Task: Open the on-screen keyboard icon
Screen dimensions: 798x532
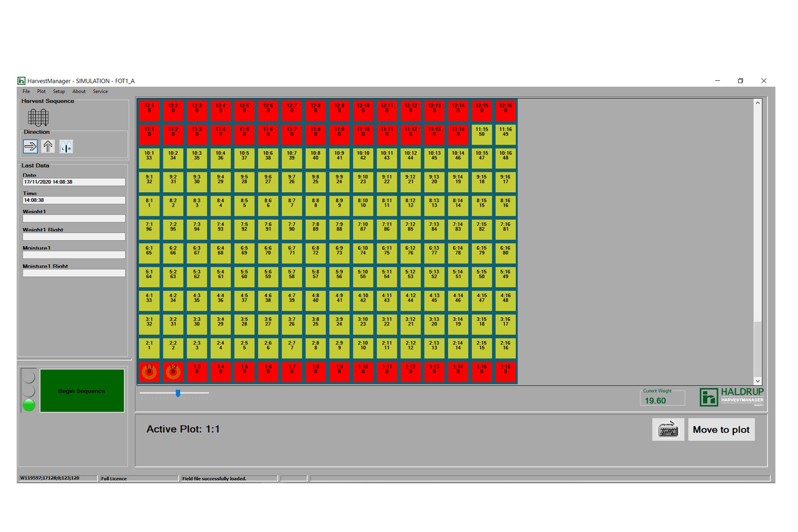Action: coord(668,430)
